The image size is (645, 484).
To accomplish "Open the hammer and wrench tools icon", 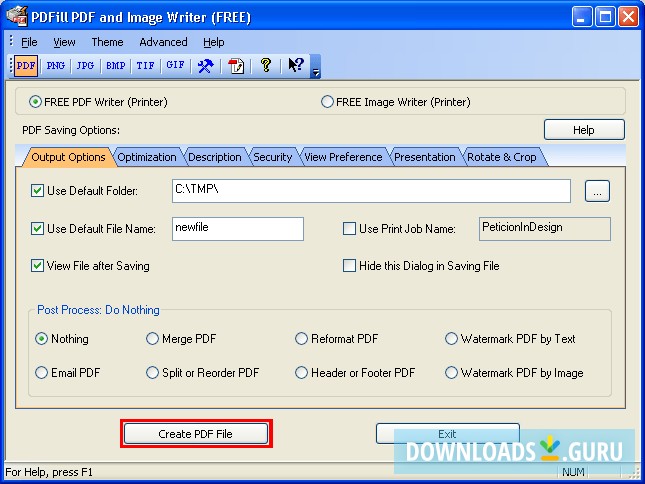I will coord(205,66).
